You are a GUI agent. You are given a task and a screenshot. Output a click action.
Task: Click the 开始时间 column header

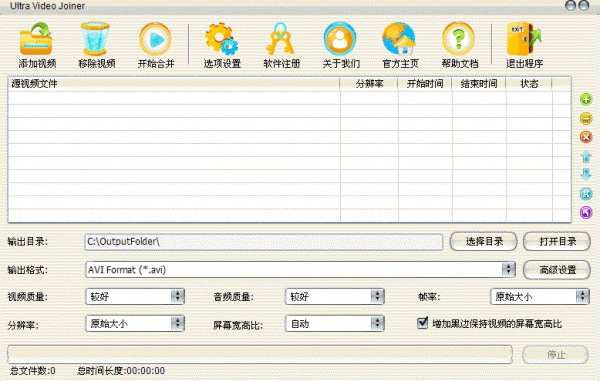pyautogui.click(x=425, y=84)
